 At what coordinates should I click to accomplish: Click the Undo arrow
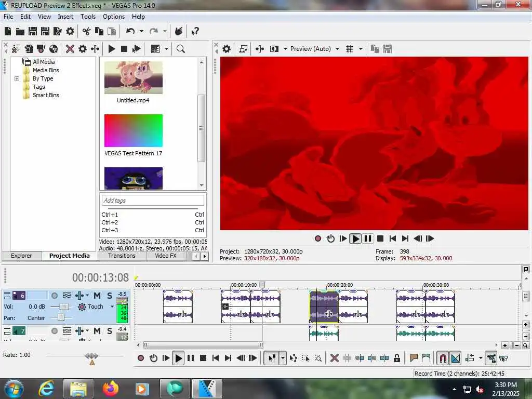coord(130,32)
